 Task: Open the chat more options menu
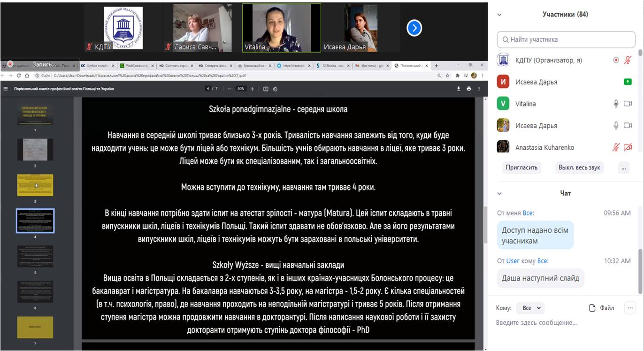click(629, 308)
